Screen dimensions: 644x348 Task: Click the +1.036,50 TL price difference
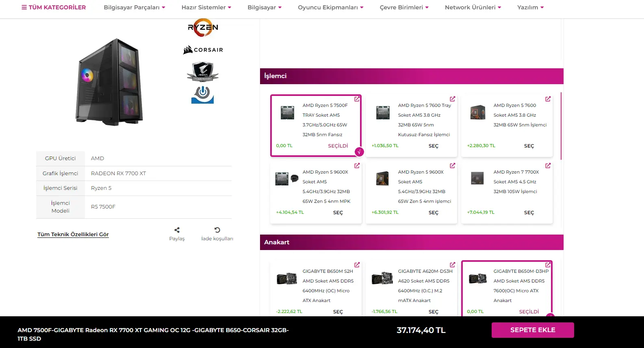pyautogui.click(x=385, y=146)
